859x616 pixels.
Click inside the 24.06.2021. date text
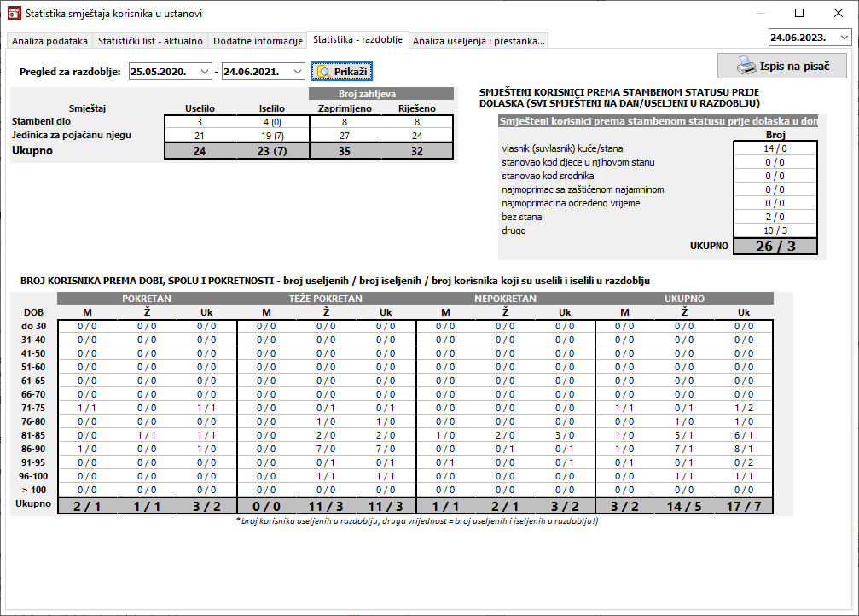point(254,73)
